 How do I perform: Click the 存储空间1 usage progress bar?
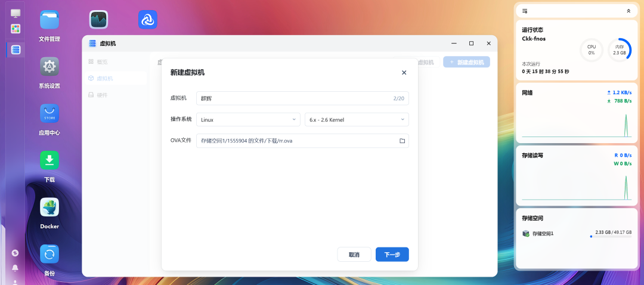point(611,237)
